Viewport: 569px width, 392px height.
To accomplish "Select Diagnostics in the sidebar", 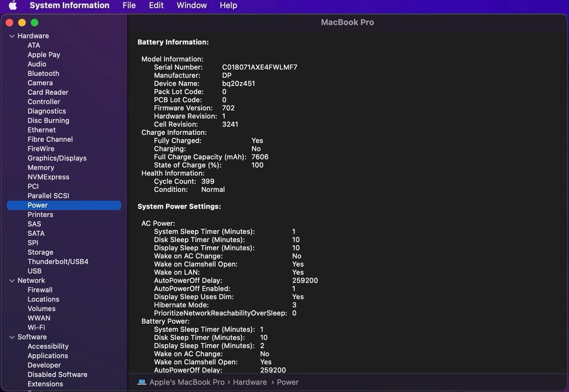I will click(x=47, y=111).
